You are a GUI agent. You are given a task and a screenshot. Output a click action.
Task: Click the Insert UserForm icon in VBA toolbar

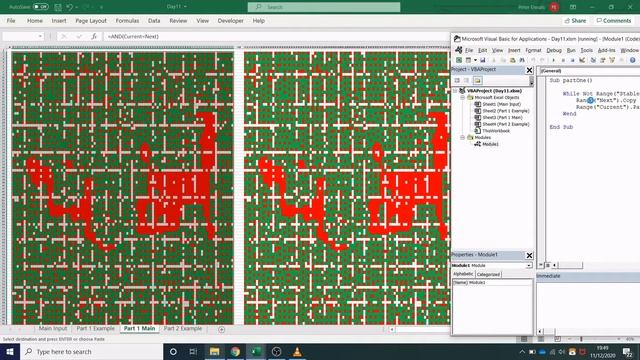[468, 60]
